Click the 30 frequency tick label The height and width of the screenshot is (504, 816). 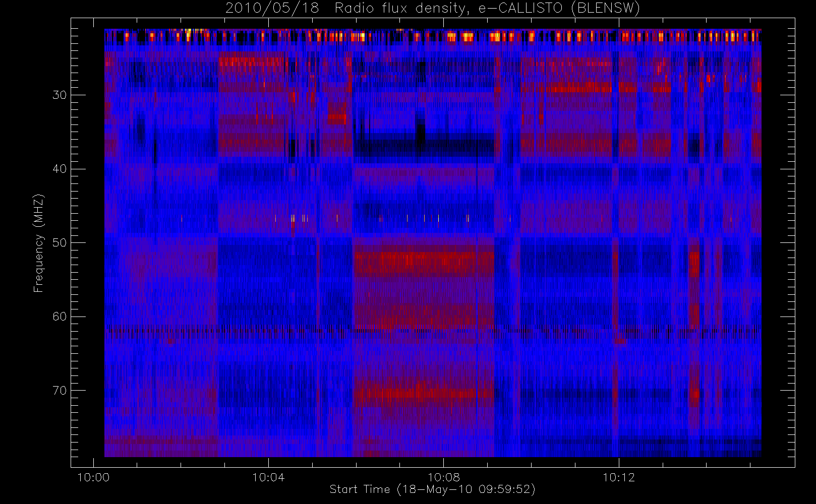(60, 95)
